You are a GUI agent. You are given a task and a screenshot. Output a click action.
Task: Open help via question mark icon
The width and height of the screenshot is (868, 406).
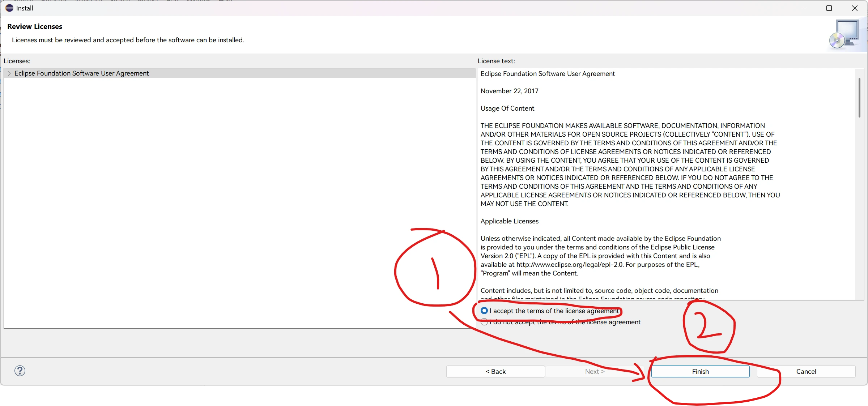(x=20, y=371)
